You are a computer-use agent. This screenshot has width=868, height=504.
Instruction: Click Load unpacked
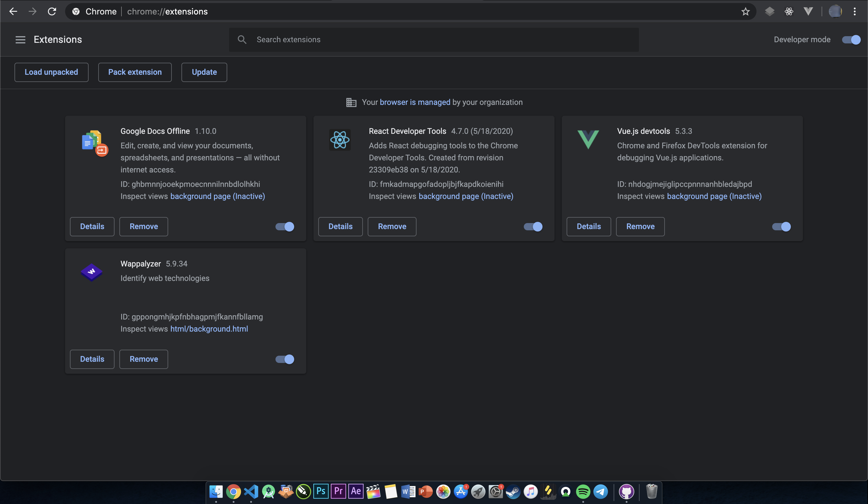[x=51, y=72]
